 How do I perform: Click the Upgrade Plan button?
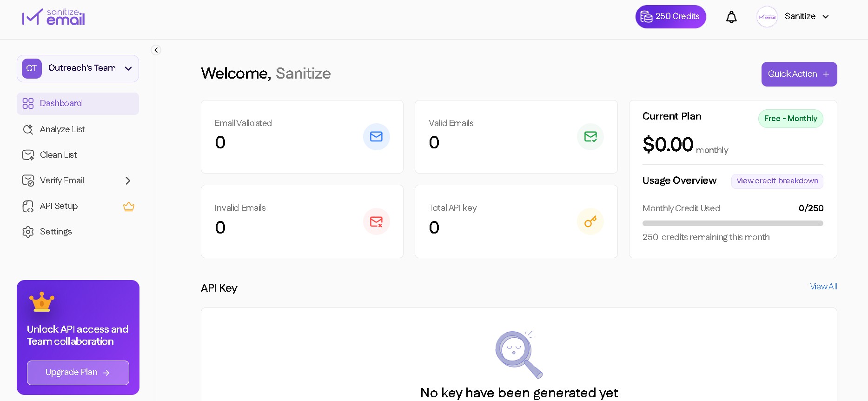(x=78, y=373)
